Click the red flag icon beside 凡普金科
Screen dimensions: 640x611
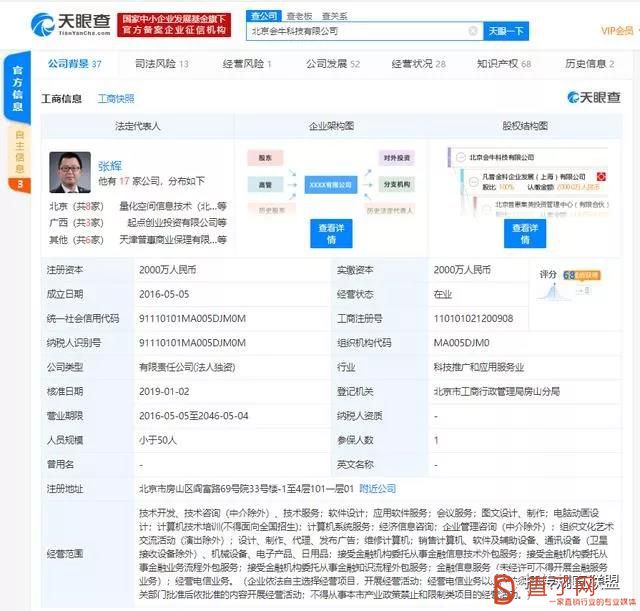pyautogui.click(x=601, y=177)
